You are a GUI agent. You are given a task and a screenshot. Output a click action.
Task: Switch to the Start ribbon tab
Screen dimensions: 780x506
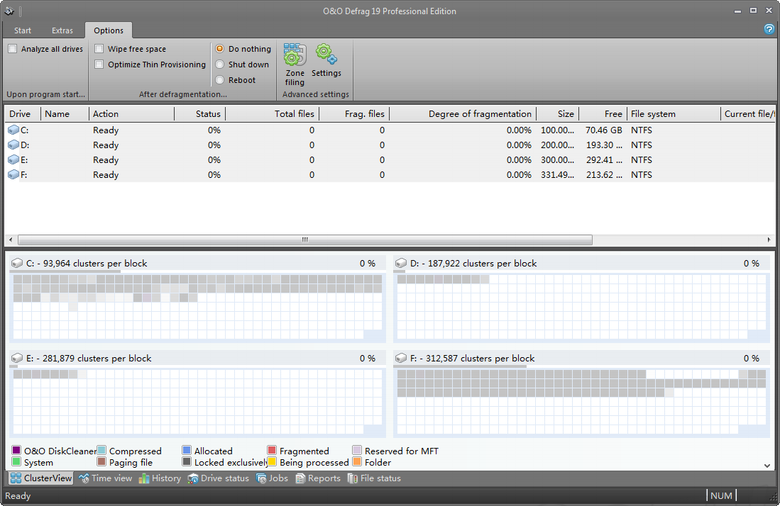(23, 31)
